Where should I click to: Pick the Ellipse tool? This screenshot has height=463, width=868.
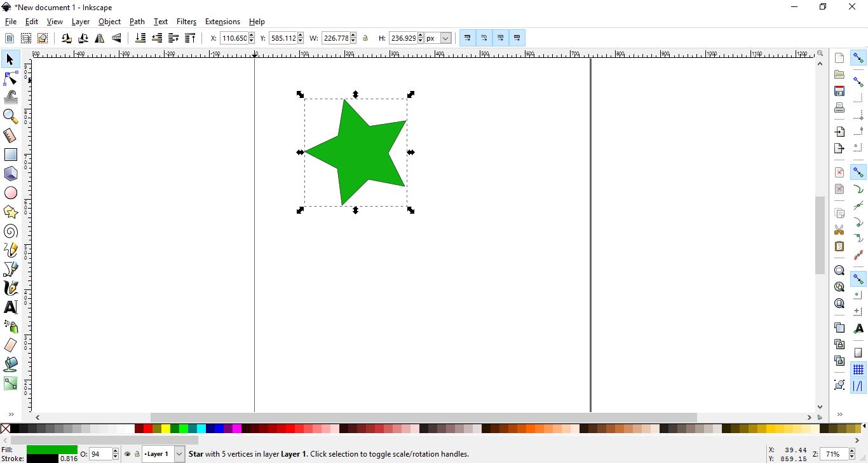pyautogui.click(x=10, y=193)
